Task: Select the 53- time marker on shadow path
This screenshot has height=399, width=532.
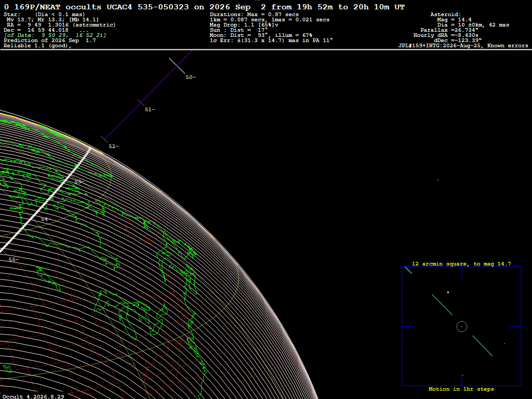Action: tap(79, 182)
